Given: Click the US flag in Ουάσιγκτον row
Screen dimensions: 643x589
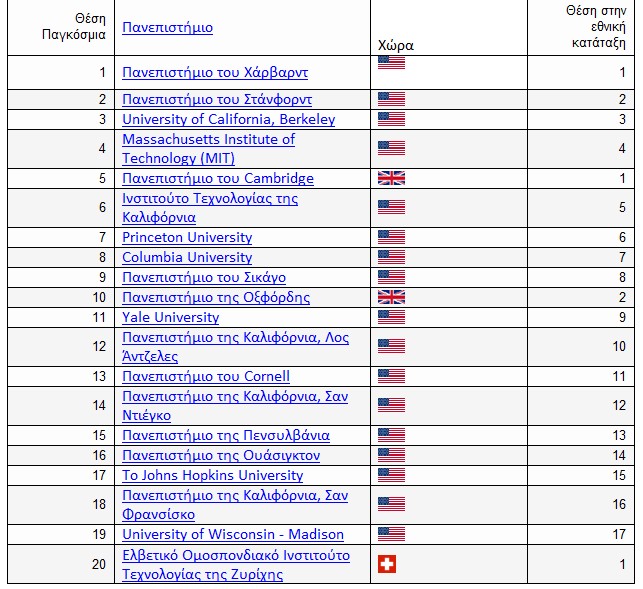Looking at the screenshot, I should 391,455.
